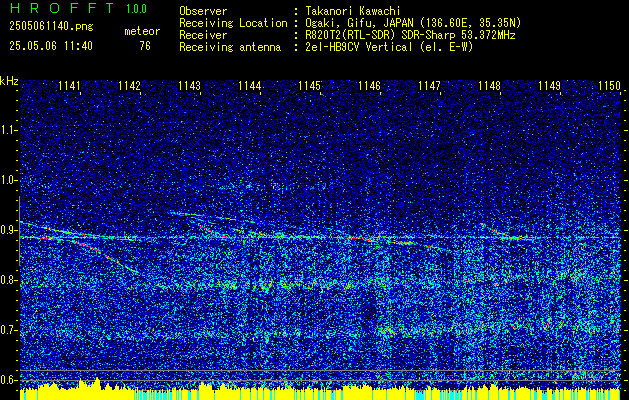This screenshot has width=629, height=400.
Task: Click the 0.7 kHz frequency label
Action: coord(8,330)
